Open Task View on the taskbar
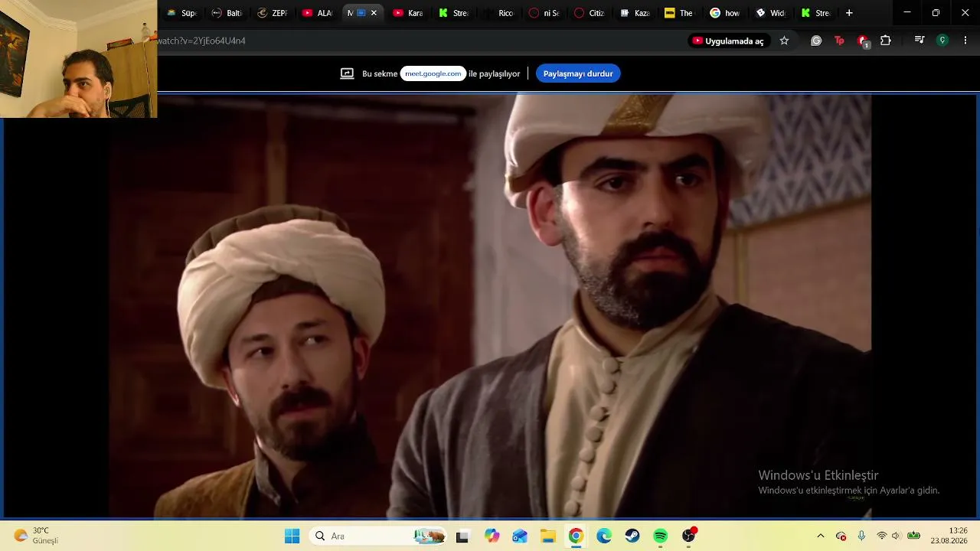 coord(462,536)
